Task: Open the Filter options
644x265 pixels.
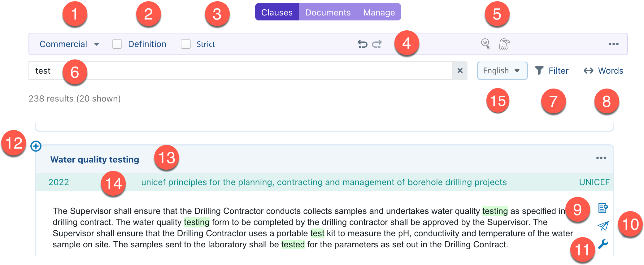Action: [x=552, y=71]
